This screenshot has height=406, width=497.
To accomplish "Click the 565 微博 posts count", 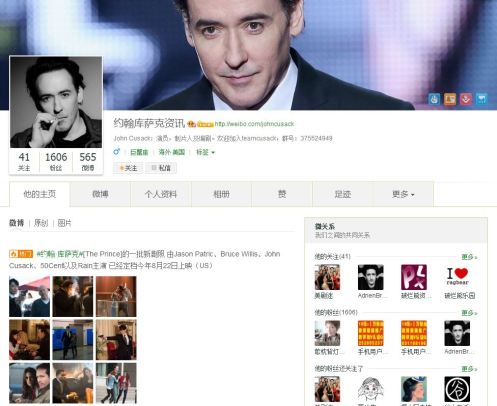I will [88, 162].
